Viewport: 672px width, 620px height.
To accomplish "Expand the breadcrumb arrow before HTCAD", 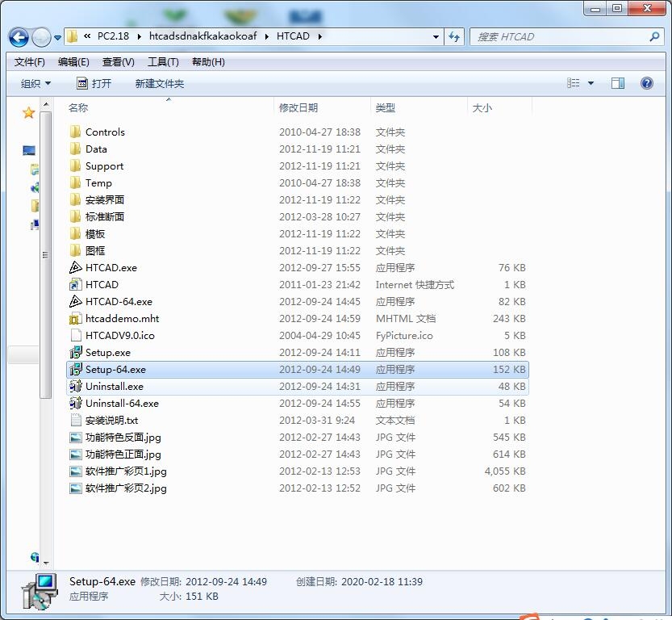I will (x=266, y=36).
